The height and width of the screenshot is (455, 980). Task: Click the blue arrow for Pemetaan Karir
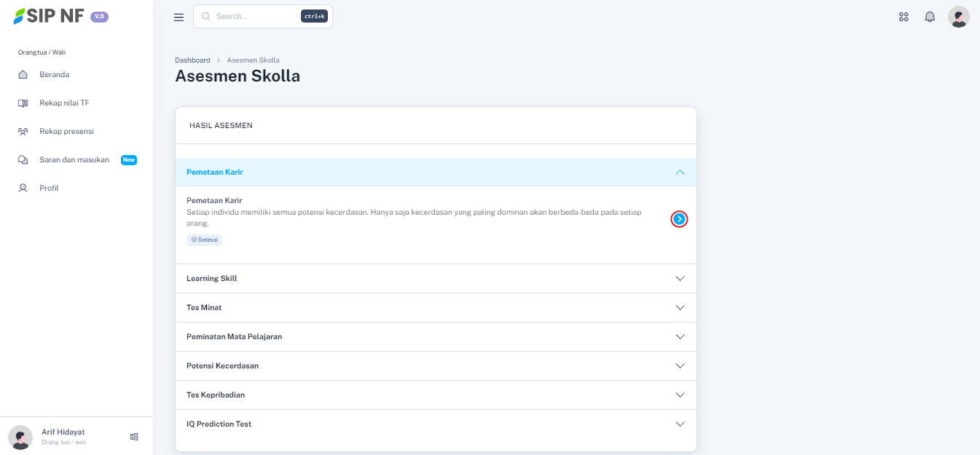click(679, 219)
